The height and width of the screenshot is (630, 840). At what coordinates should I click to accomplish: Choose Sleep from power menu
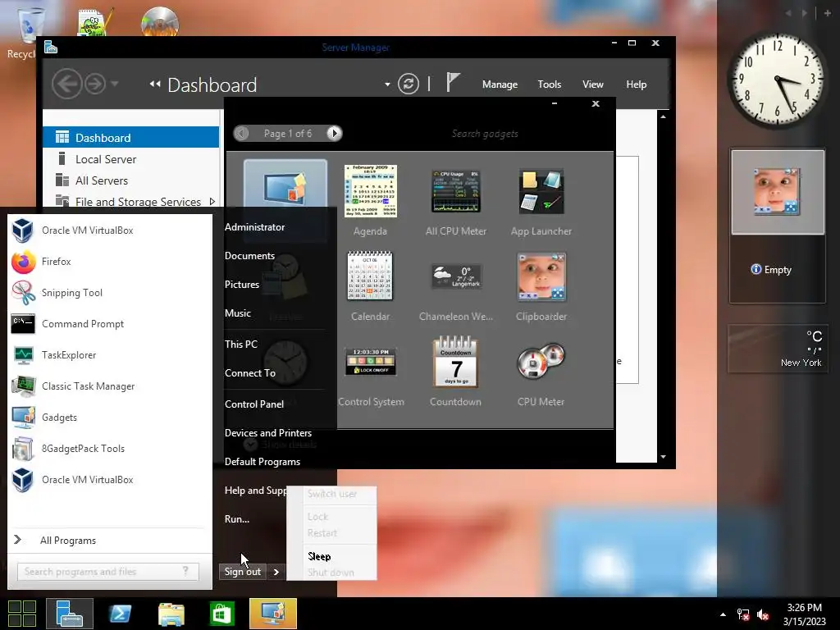[x=319, y=557]
